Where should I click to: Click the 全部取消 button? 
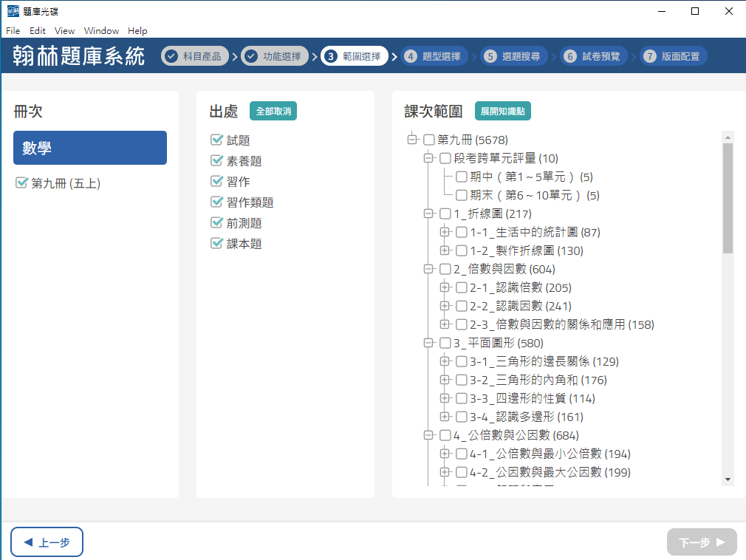273,112
